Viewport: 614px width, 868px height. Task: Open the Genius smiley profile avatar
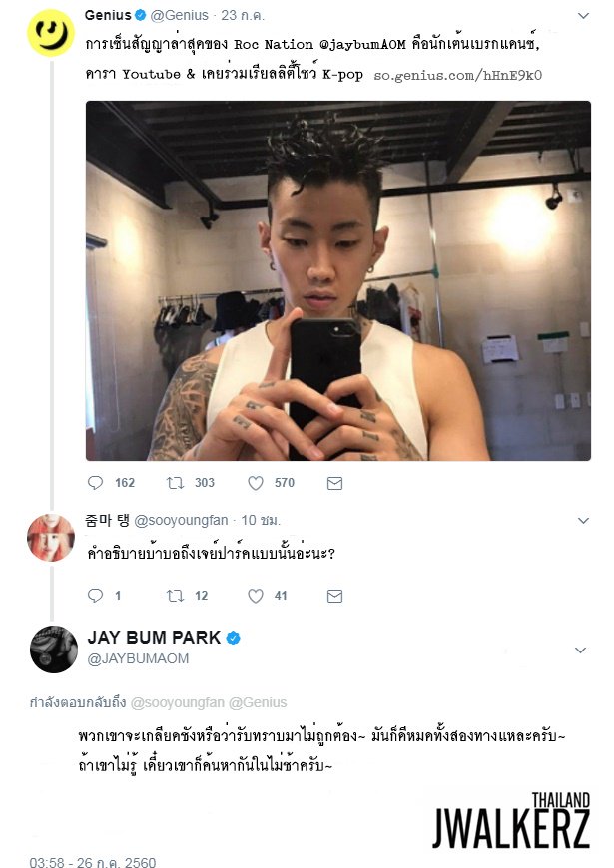coord(51,33)
